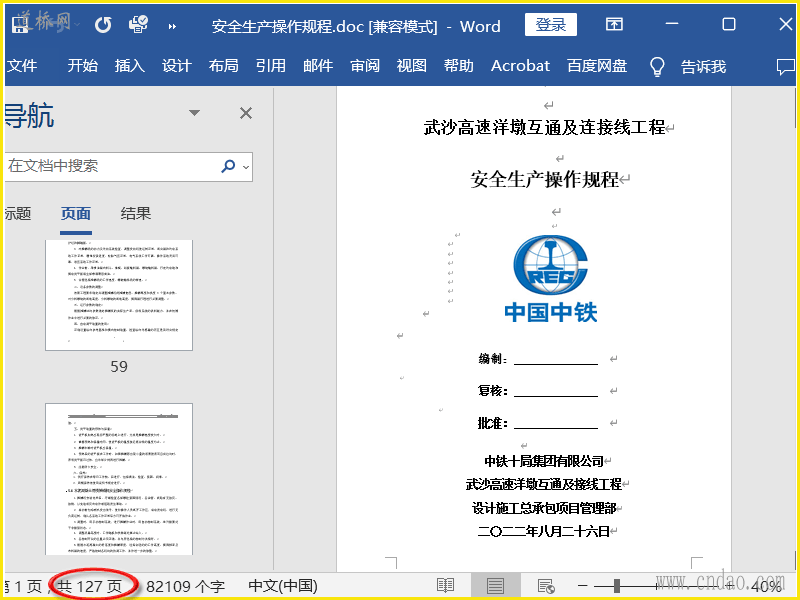Click the Undo/Repeat icon in title bar

[x=103, y=25]
